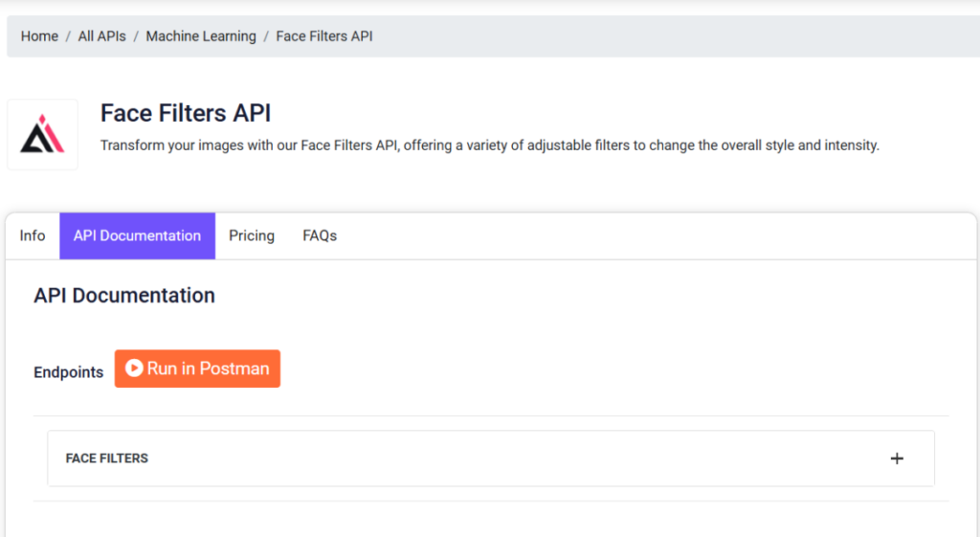Click the Face Filters API description text
The width and height of the screenshot is (980, 537).
click(490, 145)
